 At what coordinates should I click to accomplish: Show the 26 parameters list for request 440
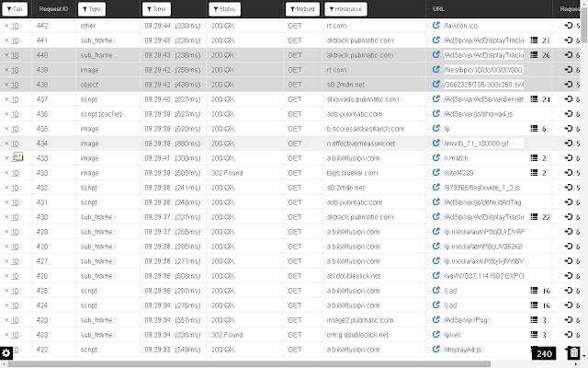(x=540, y=55)
